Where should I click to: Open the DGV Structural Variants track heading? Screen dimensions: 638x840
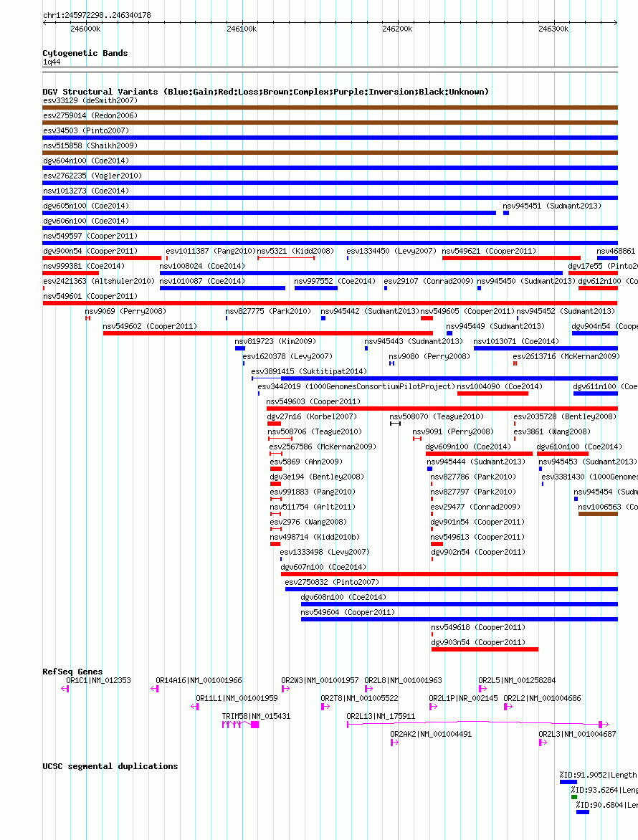coord(266,92)
